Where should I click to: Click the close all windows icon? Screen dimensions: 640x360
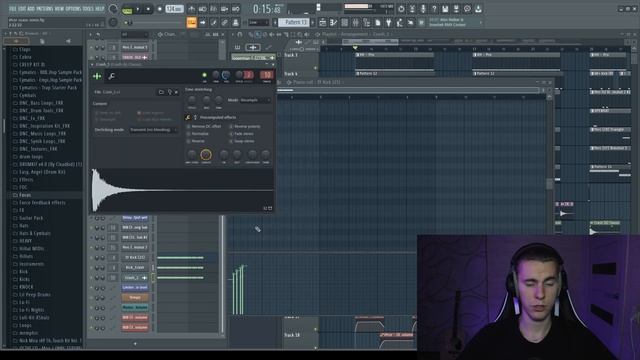click(x=410, y=22)
